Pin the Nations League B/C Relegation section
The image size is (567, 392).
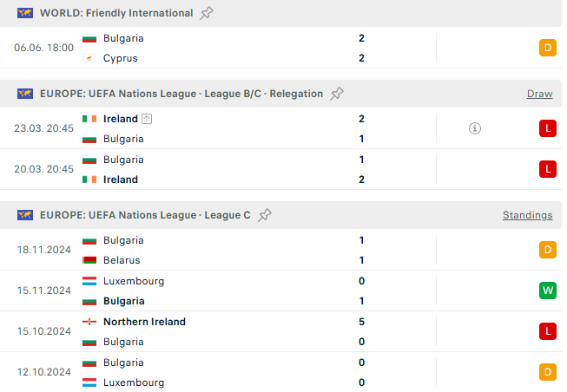coord(337,94)
